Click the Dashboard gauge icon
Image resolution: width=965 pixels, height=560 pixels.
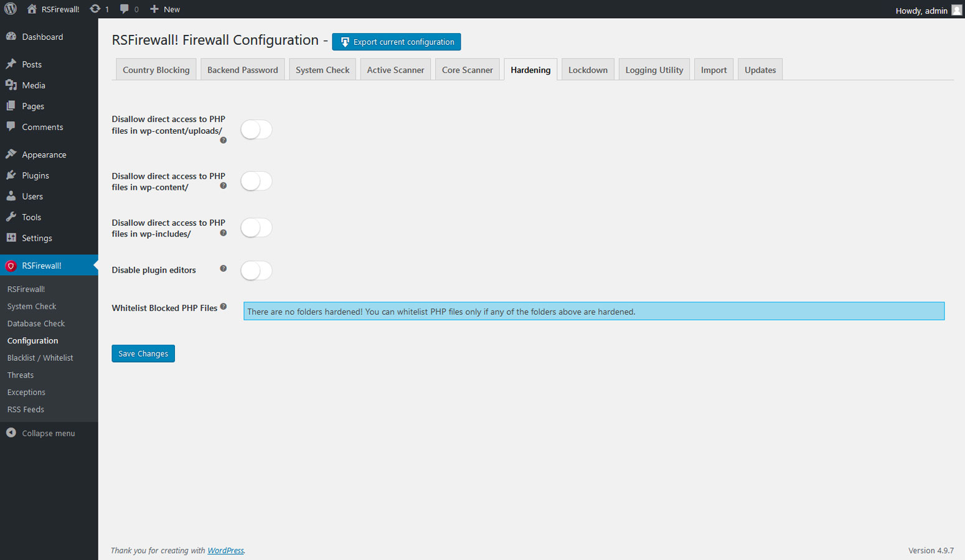(x=11, y=37)
